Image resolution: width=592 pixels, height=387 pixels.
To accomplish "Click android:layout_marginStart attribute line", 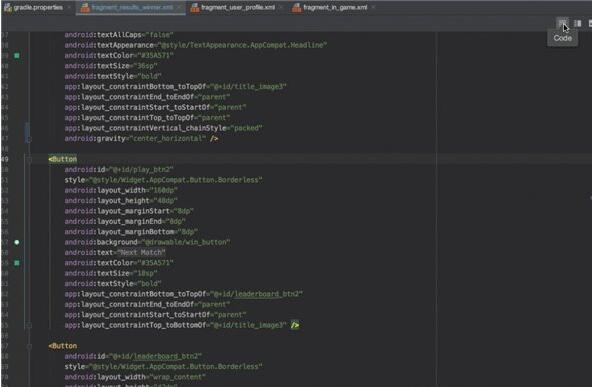I will tap(129, 211).
